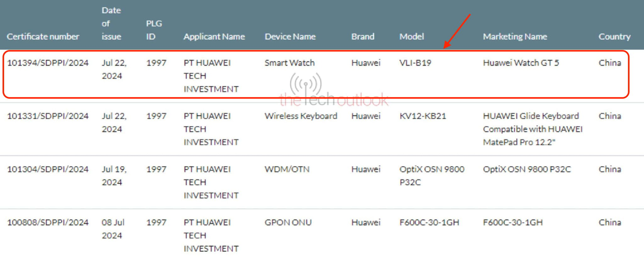
Task: Click PLG ID 1997 in Smart Watch row
Action: click(156, 63)
